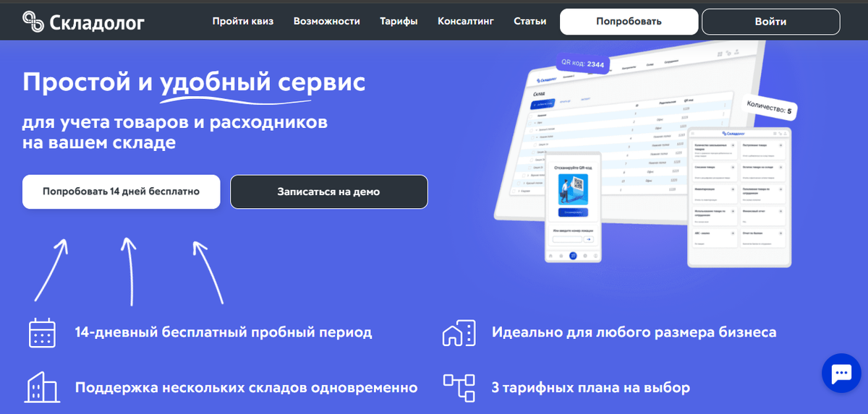
Task: Select text Идеально для любого размера бизнеса
Action: (x=634, y=332)
